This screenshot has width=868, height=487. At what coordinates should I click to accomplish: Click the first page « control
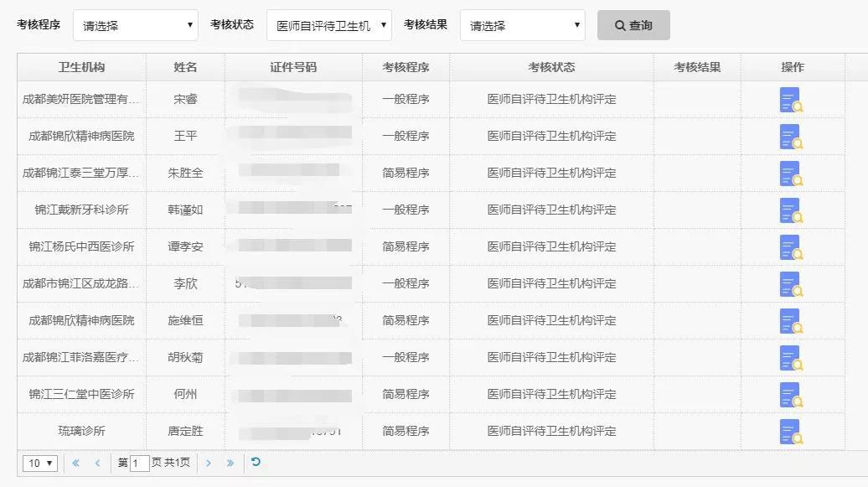click(x=75, y=462)
